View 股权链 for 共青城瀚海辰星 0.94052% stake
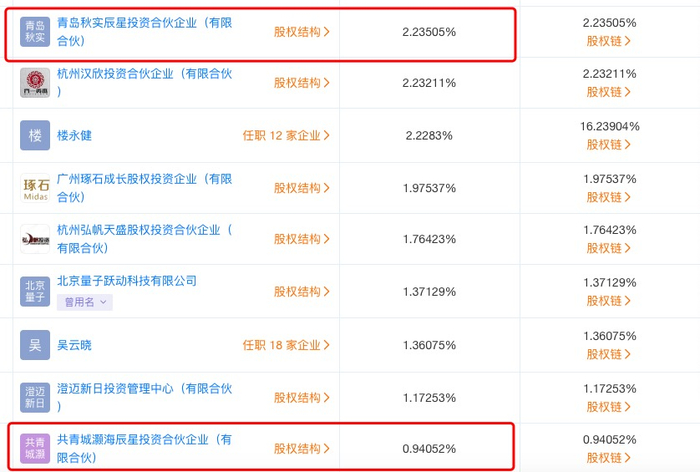The height and width of the screenshot is (472, 700). coord(609,458)
